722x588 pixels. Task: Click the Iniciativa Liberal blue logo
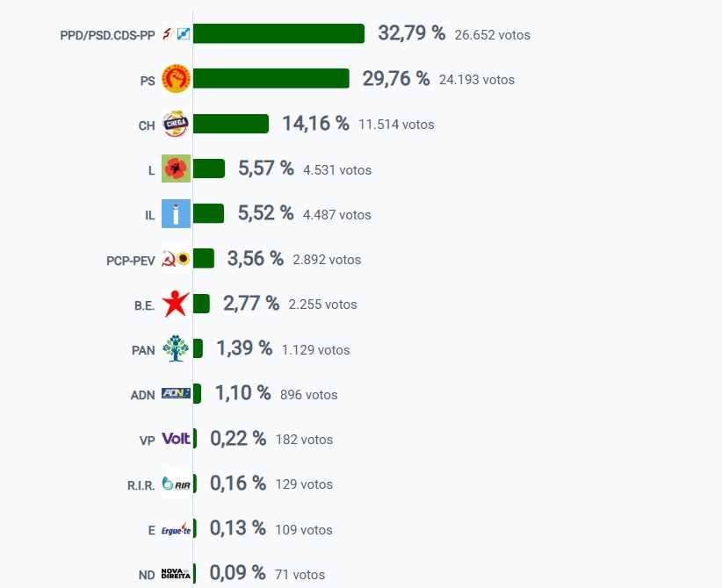tap(176, 213)
